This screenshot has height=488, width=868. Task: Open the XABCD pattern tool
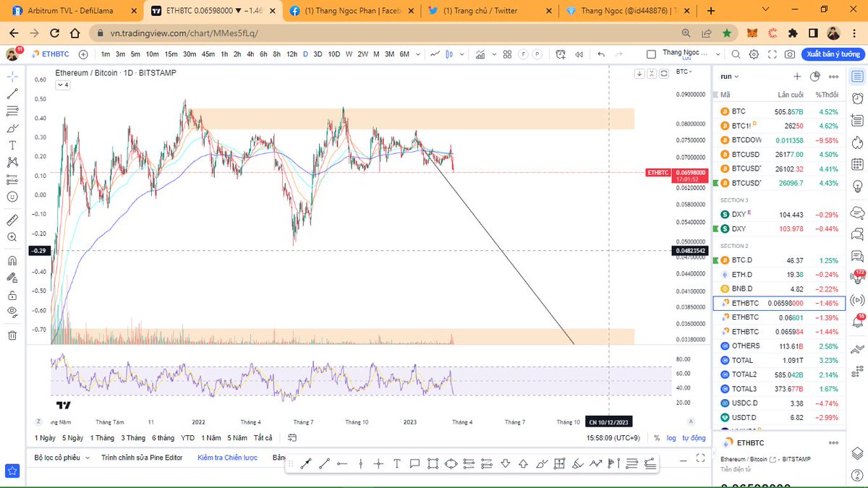(12, 160)
